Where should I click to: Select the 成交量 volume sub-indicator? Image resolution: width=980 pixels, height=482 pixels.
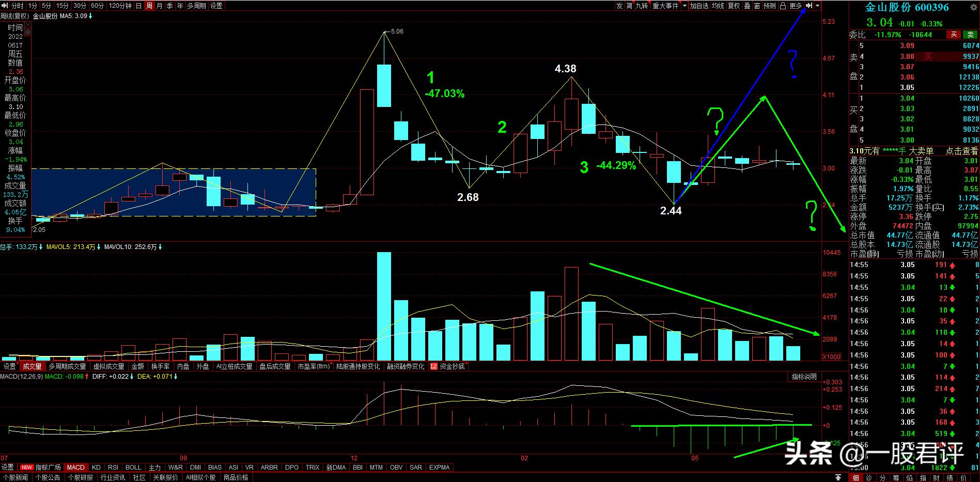click(x=32, y=366)
